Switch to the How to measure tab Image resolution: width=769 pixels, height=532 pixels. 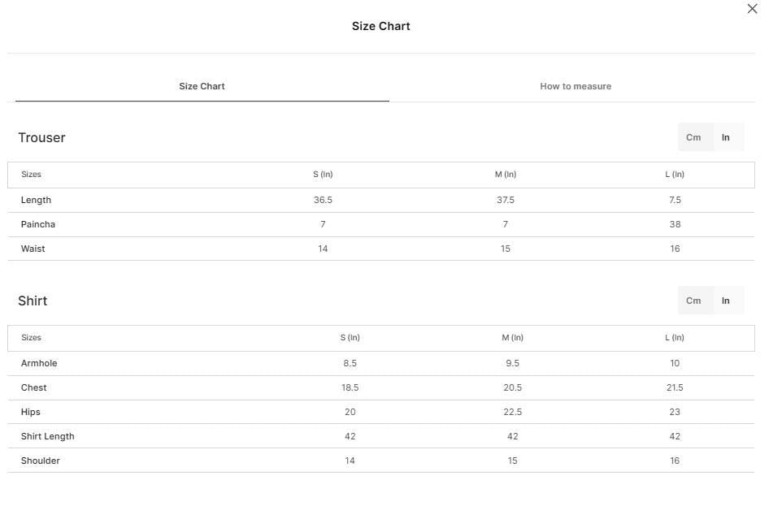tap(576, 86)
